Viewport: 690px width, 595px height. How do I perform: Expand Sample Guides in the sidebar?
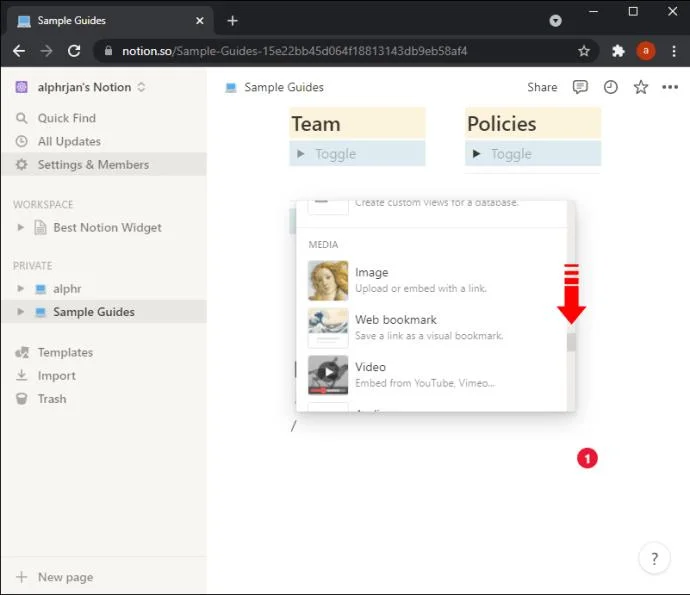click(20, 312)
